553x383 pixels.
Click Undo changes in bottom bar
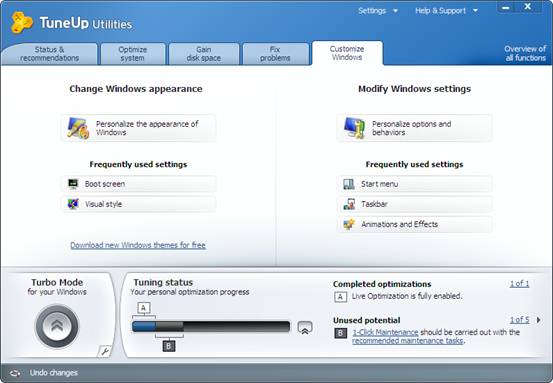pyautogui.click(x=54, y=373)
